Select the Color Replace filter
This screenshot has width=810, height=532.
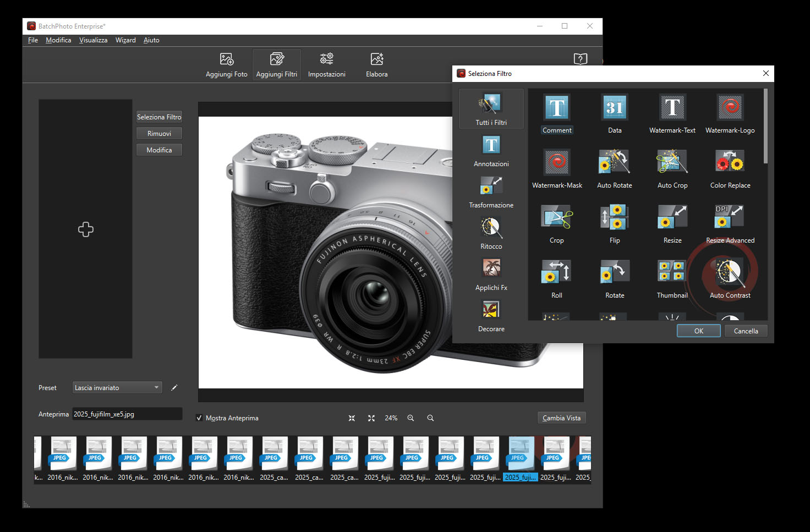(730, 163)
